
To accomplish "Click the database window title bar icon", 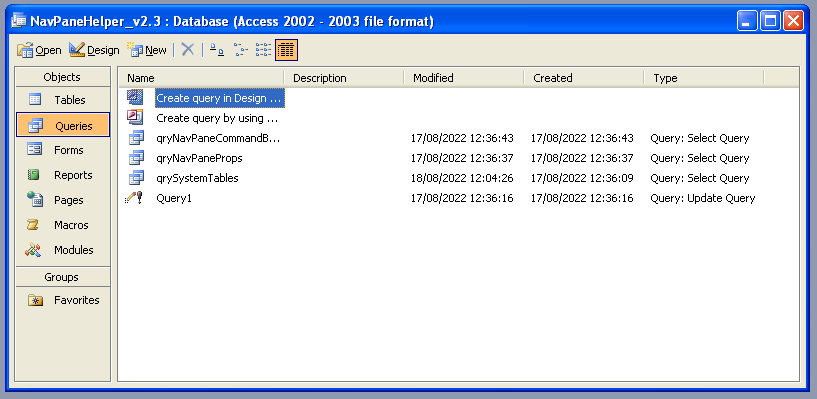I will (18, 21).
